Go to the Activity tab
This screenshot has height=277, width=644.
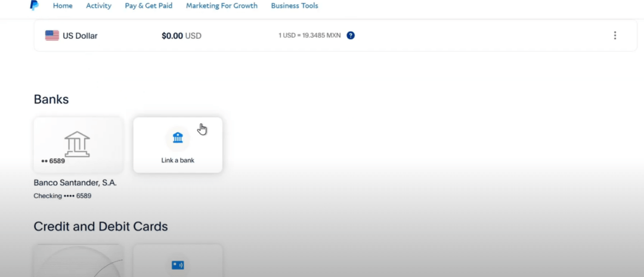coord(98,6)
